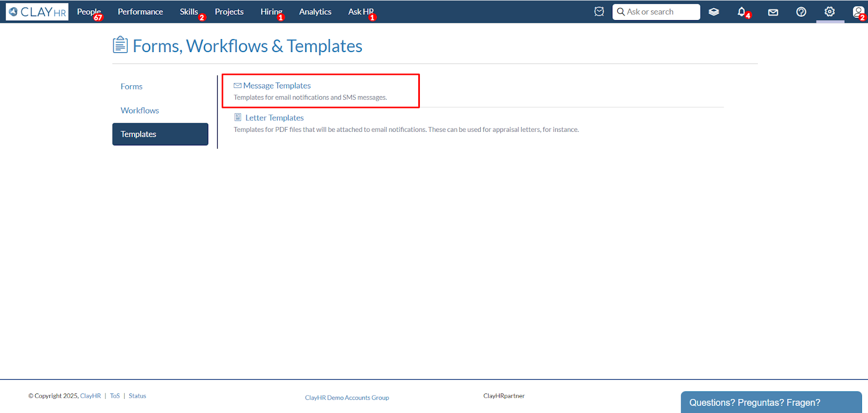Open the Letter Templates link

pyautogui.click(x=275, y=118)
